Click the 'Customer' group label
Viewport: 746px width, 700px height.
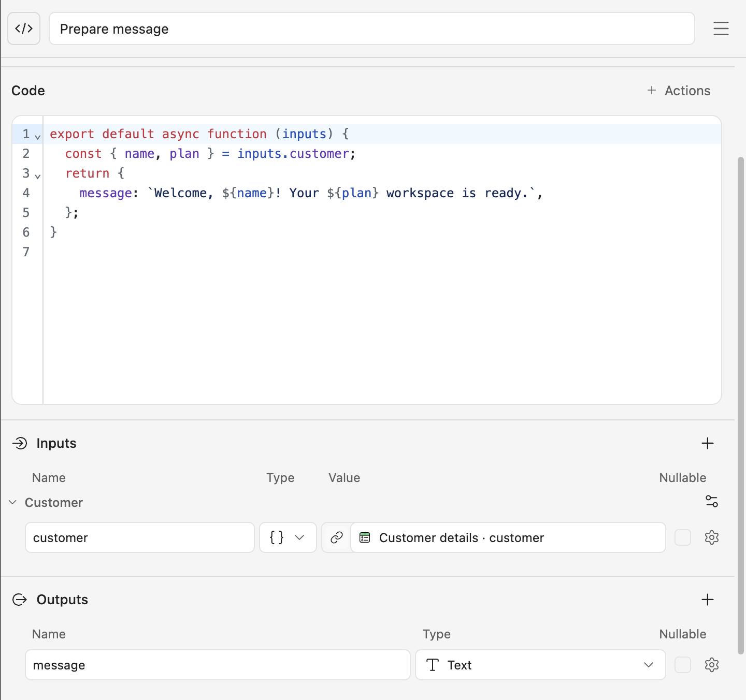point(54,503)
